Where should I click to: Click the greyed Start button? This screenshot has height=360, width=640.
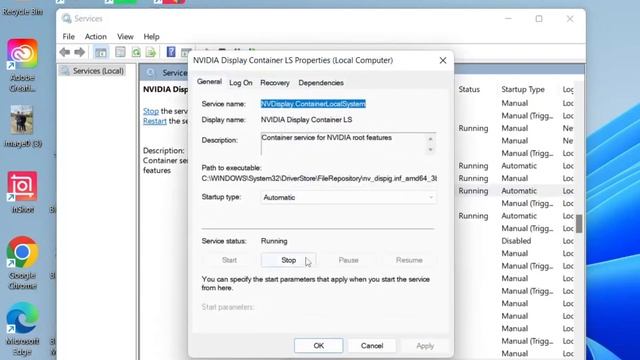[229, 260]
